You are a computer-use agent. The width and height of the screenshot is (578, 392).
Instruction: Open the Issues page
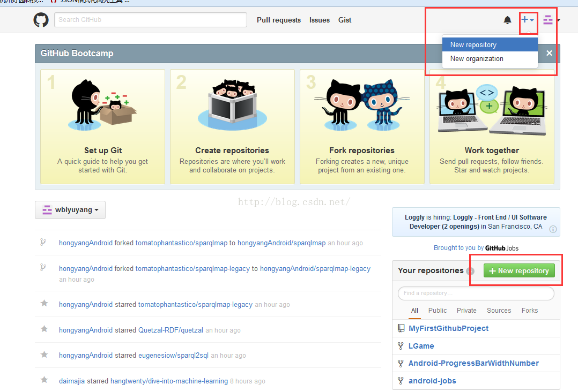click(x=319, y=20)
